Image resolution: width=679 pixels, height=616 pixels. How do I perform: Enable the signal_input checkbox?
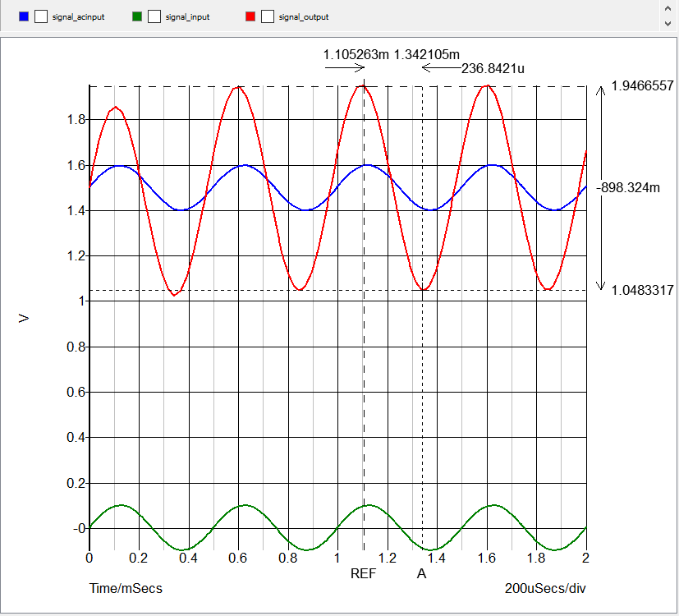[154, 16]
